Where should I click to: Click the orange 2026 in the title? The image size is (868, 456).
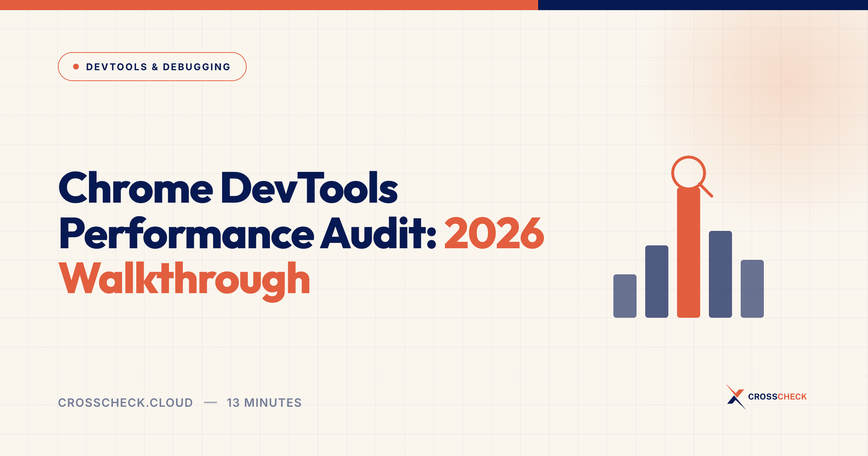[x=494, y=233]
